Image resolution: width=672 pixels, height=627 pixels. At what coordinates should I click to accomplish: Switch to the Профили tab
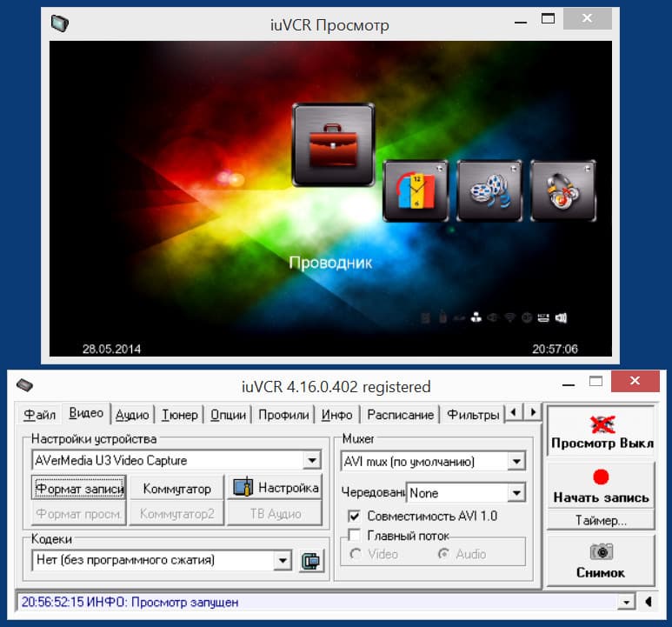click(x=283, y=415)
